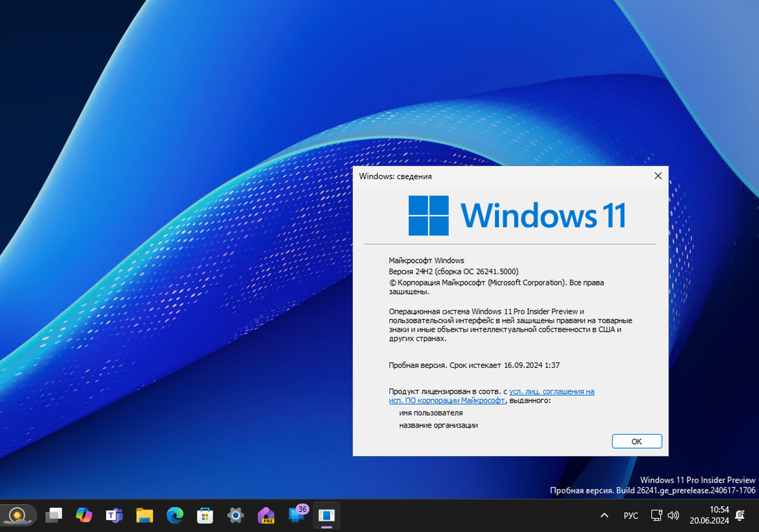Mute system sound via speaker icon
This screenshot has width=759, height=532.
673,515
